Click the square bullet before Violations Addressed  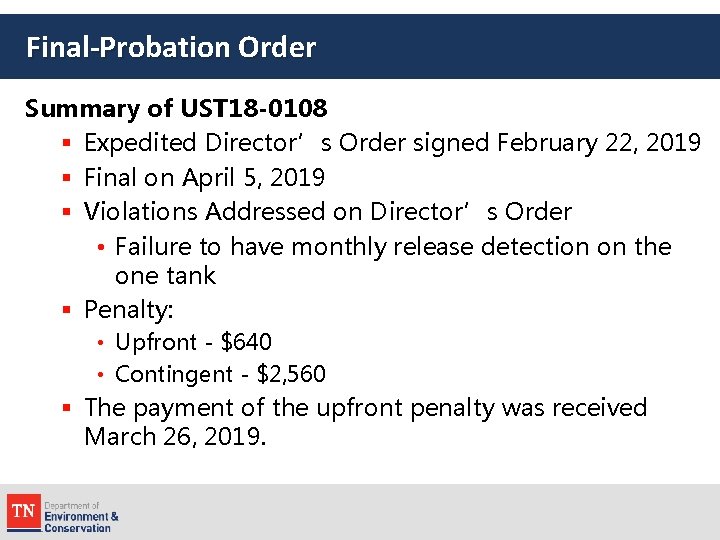pos(66,213)
